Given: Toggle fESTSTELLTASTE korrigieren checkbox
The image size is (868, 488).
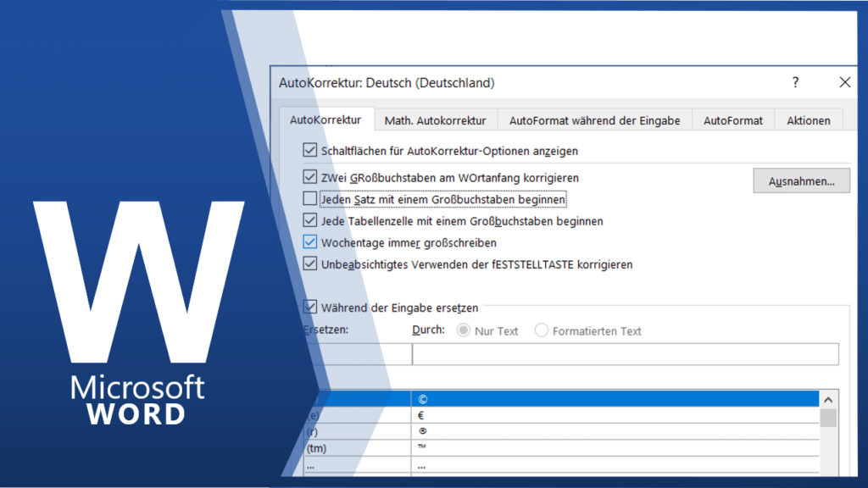Looking at the screenshot, I should pyautogui.click(x=310, y=263).
